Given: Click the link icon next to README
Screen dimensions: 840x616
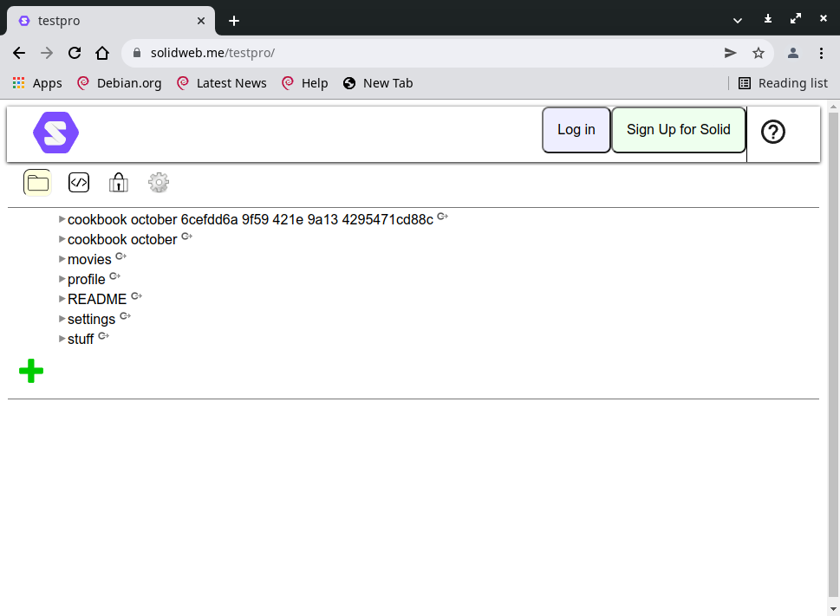Looking at the screenshot, I should [136, 296].
